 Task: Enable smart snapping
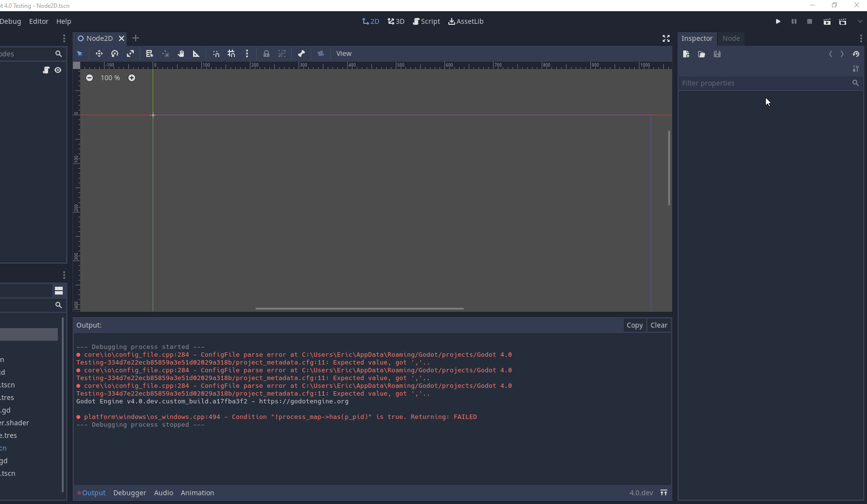click(216, 53)
